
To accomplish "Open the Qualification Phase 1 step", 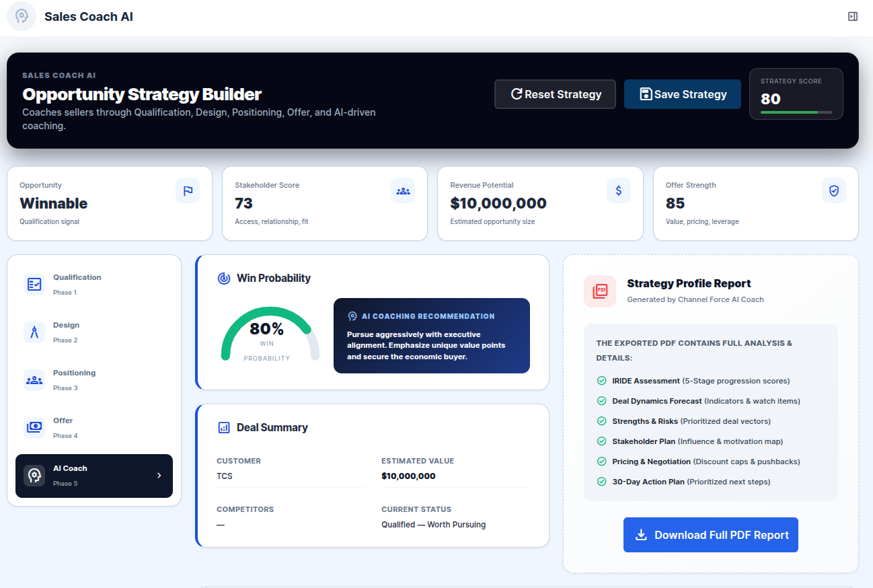I will coord(94,285).
